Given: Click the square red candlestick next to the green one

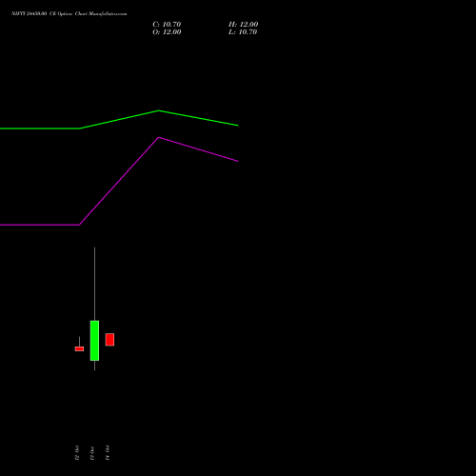Looking at the screenshot, I should (x=109, y=340).
